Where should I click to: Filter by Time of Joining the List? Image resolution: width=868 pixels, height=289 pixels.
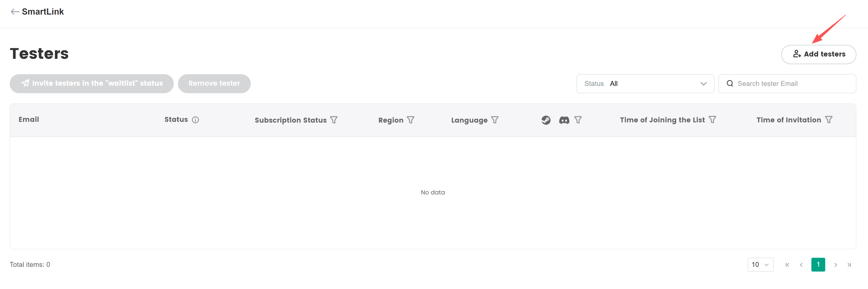712,120
